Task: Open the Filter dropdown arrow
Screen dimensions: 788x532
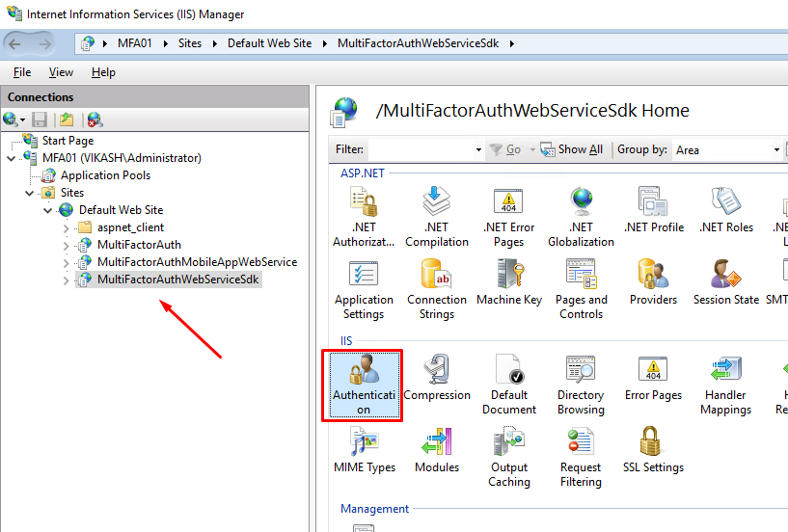Action: (478, 149)
